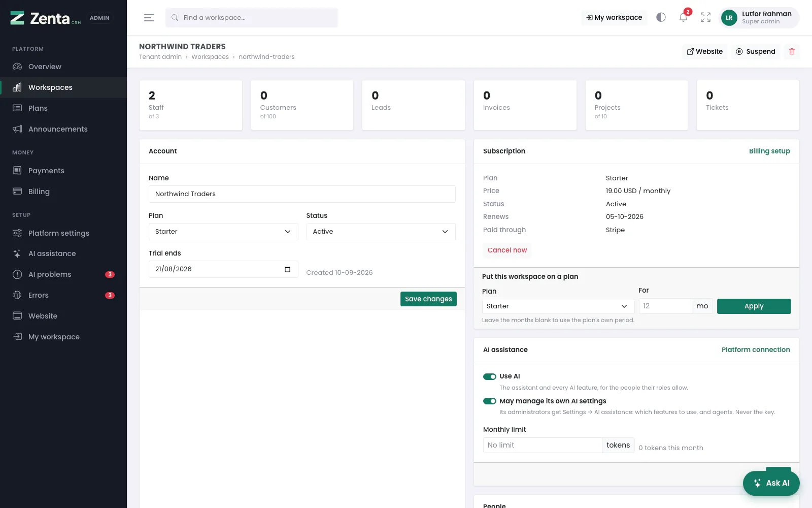812x508 pixels.
Task: Click the For months input field
Action: pos(665,306)
